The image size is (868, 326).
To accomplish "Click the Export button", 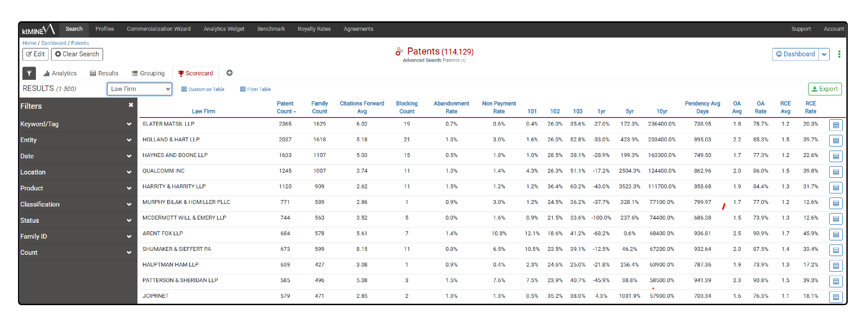I will click(825, 89).
